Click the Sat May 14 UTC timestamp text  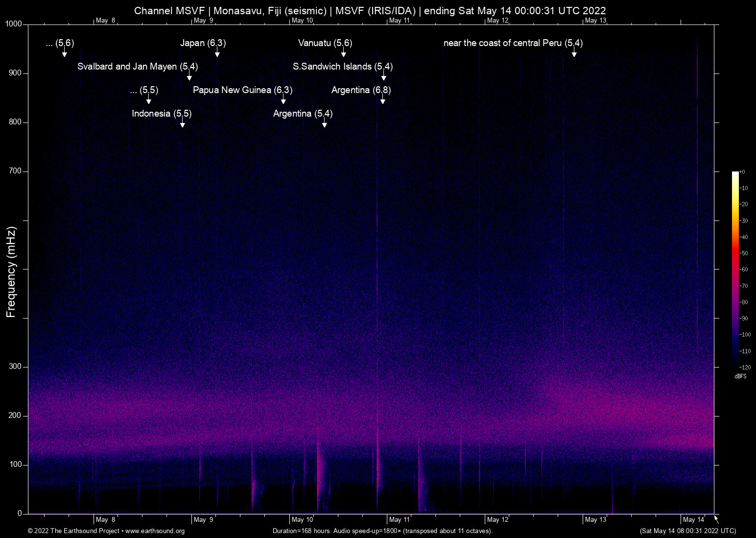(687, 531)
